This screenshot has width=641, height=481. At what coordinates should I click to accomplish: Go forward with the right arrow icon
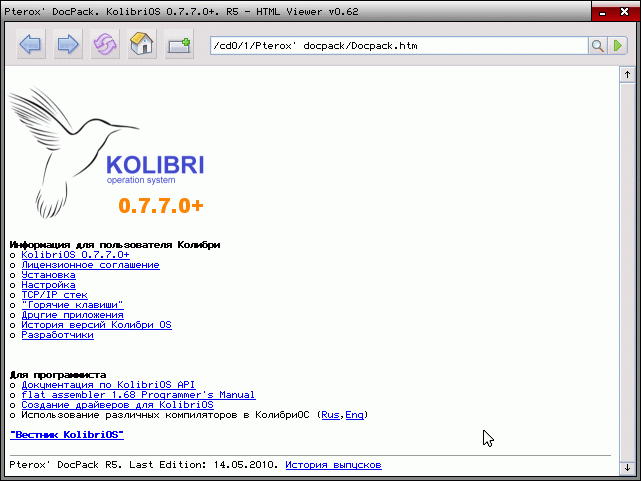pyautogui.click(x=68, y=44)
